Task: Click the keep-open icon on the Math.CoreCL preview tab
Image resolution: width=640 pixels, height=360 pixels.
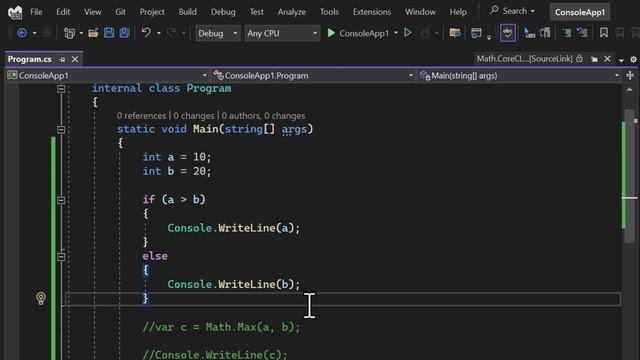Action: [595, 60]
